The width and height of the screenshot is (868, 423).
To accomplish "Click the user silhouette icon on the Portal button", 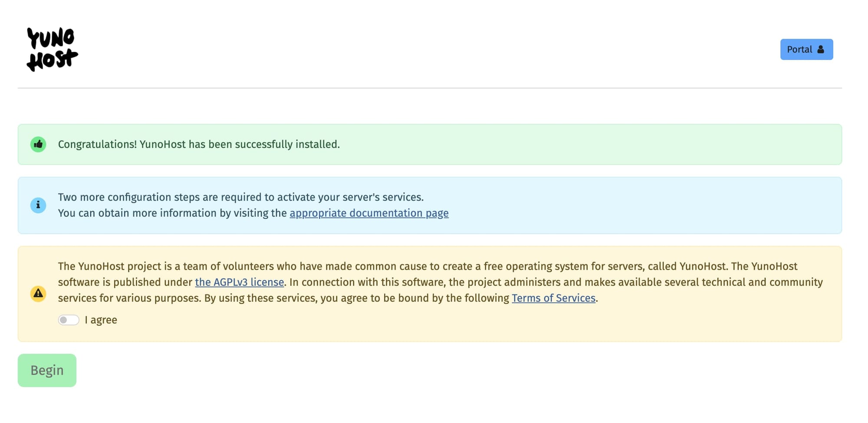I will pyautogui.click(x=820, y=49).
